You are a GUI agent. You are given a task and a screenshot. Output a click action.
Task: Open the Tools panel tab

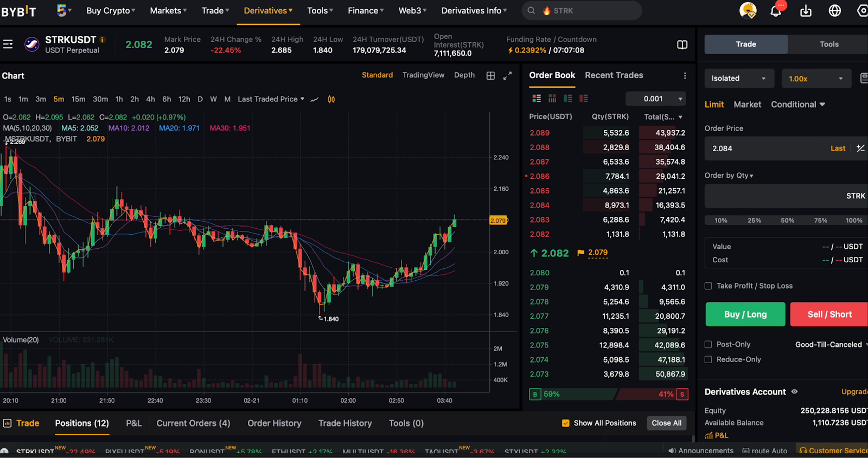(829, 44)
